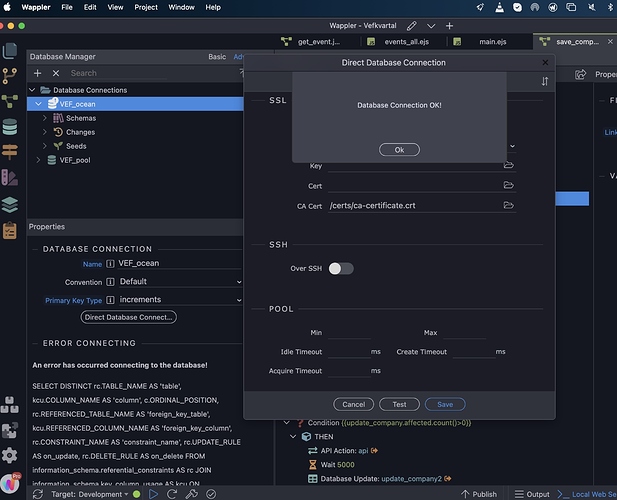Open the Convention dropdown
Image resolution: width=617 pixels, height=500 pixels.
(x=180, y=282)
